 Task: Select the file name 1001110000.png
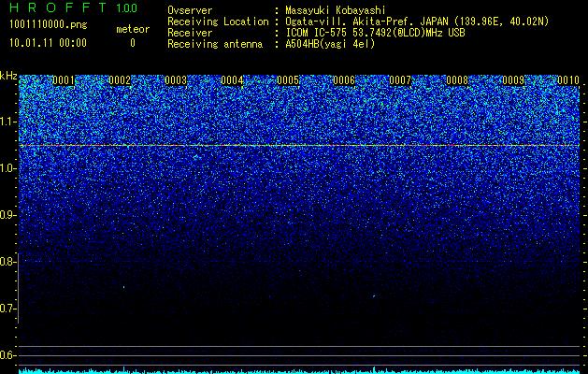pos(48,25)
